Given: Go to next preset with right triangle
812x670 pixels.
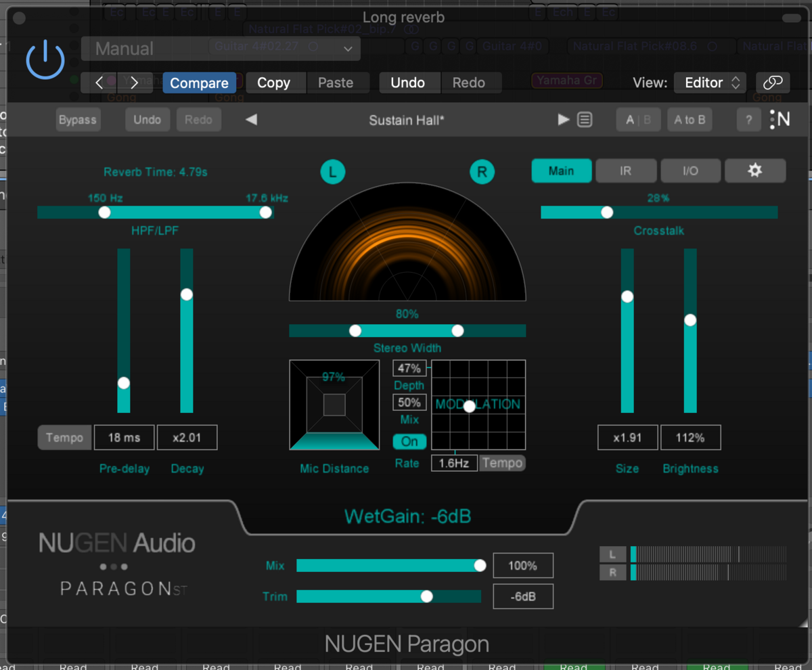Looking at the screenshot, I should click(x=563, y=120).
